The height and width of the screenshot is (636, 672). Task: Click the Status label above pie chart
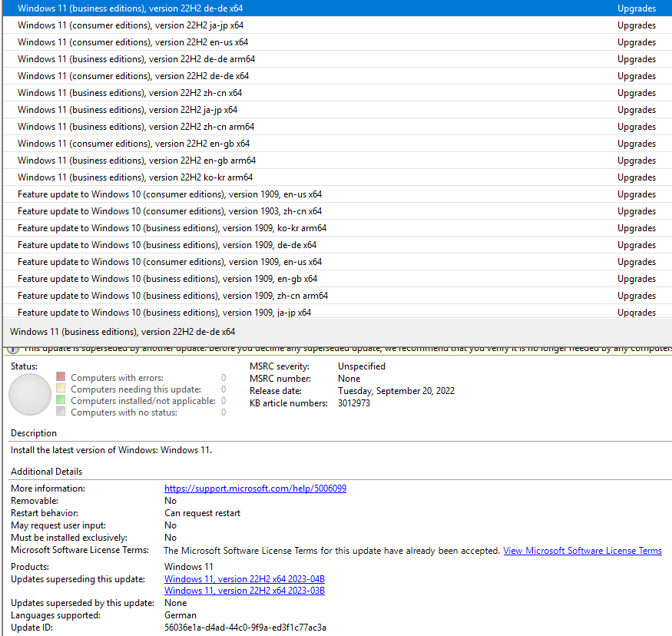pos(24,366)
